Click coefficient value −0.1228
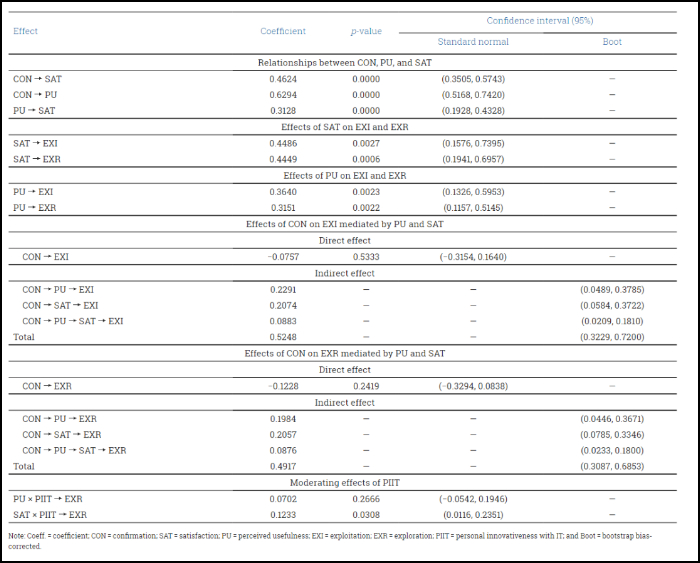This screenshot has height=563, width=700. click(x=283, y=386)
